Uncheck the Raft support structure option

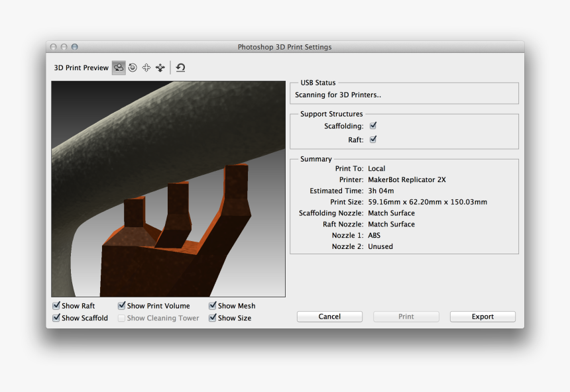[x=372, y=139]
